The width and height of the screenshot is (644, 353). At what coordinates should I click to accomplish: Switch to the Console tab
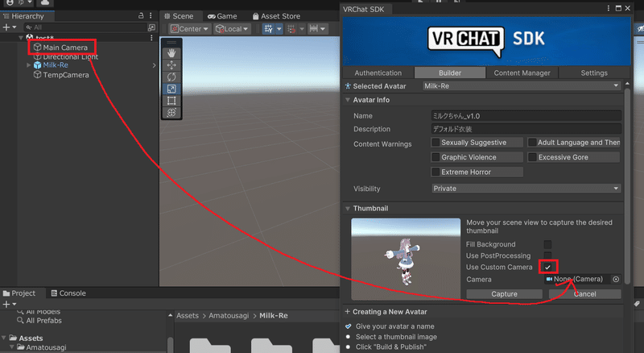[x=68, y=293]
